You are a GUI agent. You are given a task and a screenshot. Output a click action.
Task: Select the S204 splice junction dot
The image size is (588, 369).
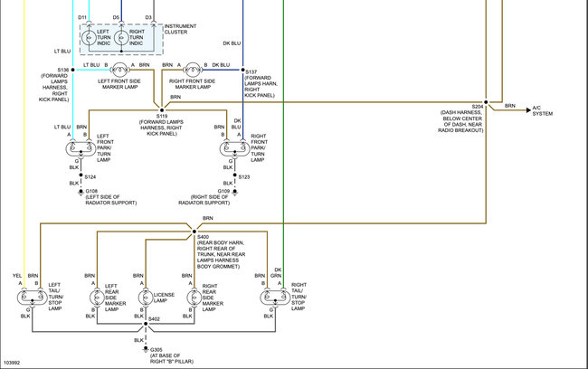click(x=486, y=102)
